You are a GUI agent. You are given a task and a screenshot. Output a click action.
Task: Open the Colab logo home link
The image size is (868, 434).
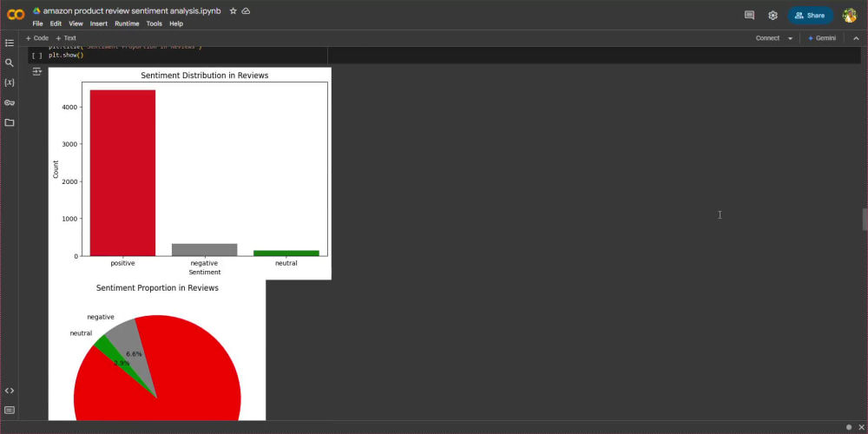[16, 15]
